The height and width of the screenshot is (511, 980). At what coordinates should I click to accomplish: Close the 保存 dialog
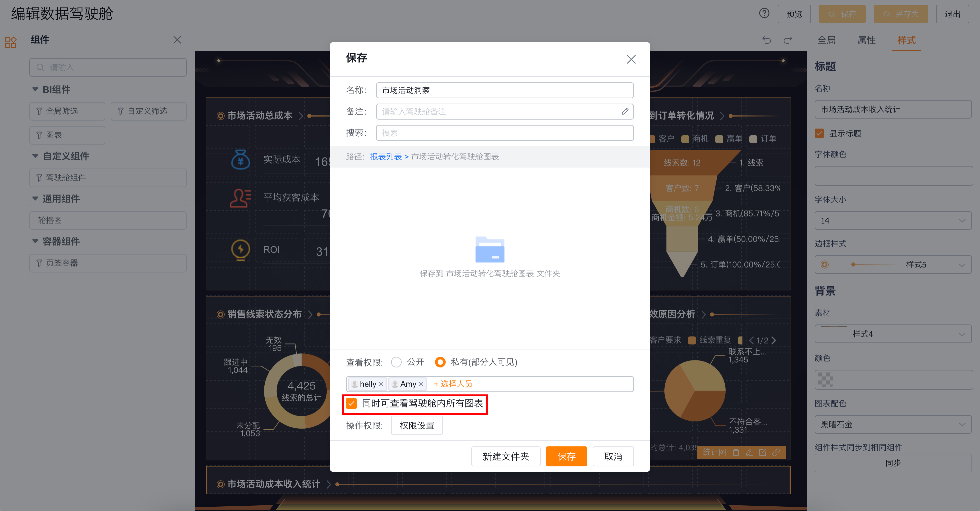[x=631, y=59]
